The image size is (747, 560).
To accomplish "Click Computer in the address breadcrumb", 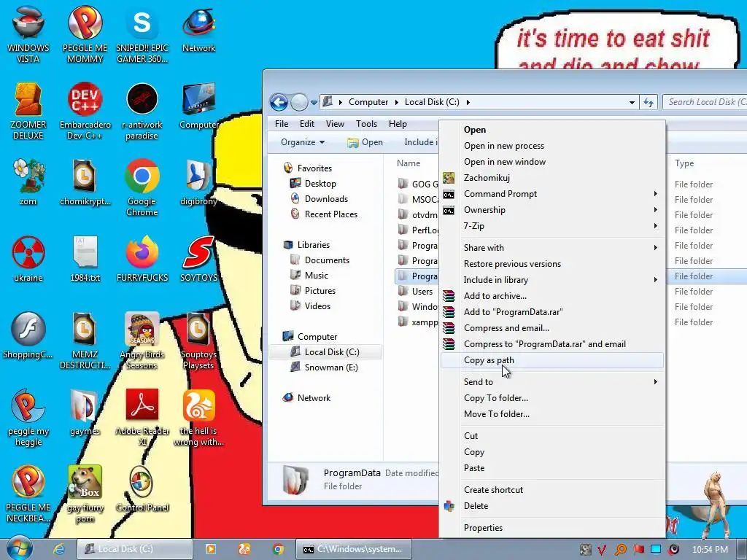I will click(x=368, y=102).
